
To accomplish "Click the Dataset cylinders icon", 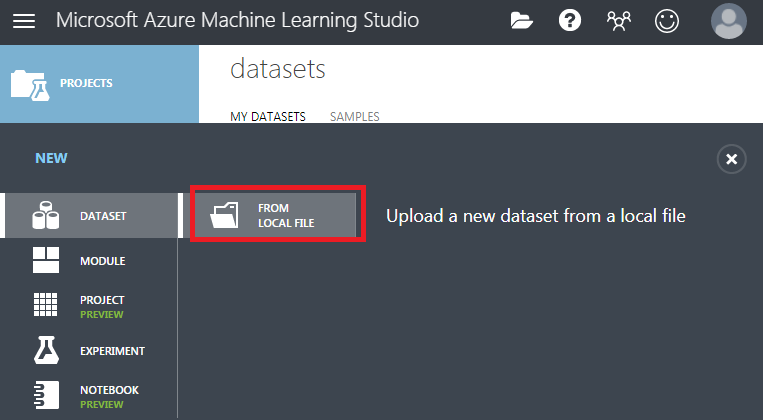I will (46, 215).
